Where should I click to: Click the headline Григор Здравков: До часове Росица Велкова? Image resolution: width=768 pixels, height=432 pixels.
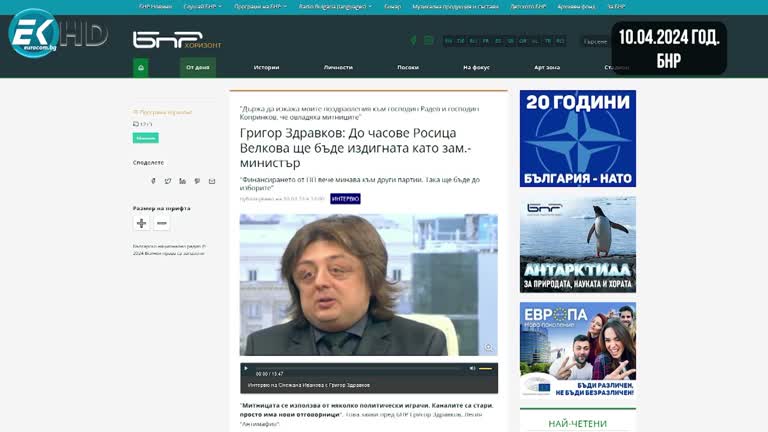pyautogui.click(x=356, y=147)
